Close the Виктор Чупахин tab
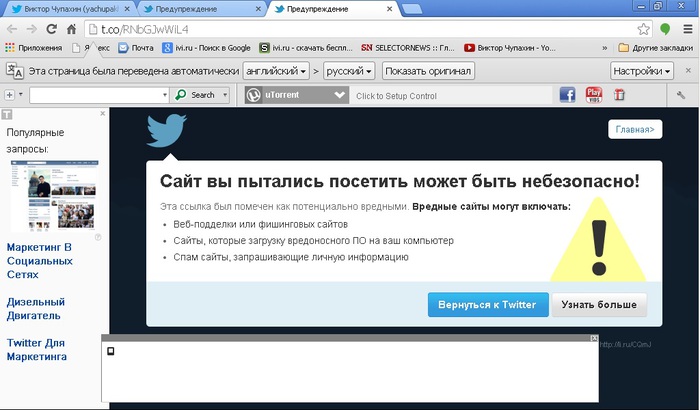Viewport: 700px width, 410px height. click(x=127, y=8)
